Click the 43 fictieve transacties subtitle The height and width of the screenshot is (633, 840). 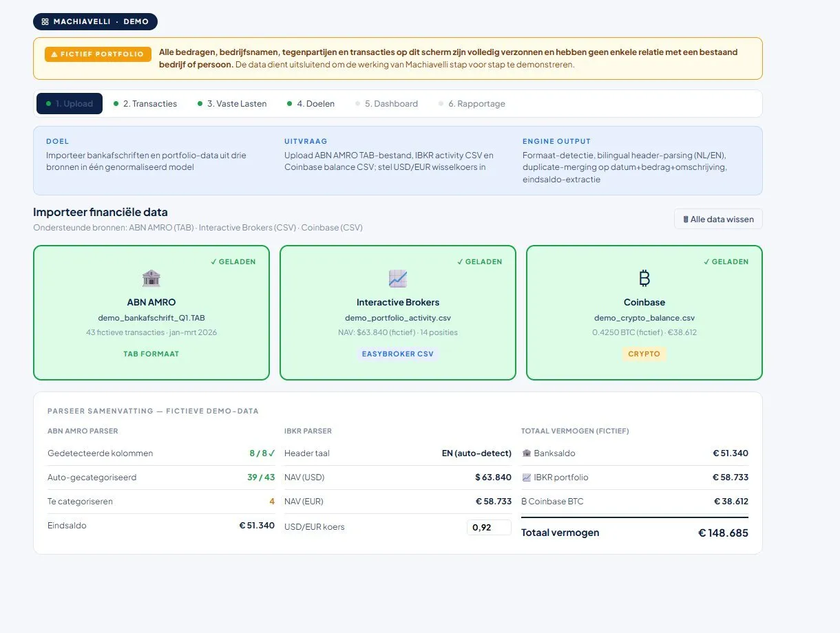coord(151,332)
